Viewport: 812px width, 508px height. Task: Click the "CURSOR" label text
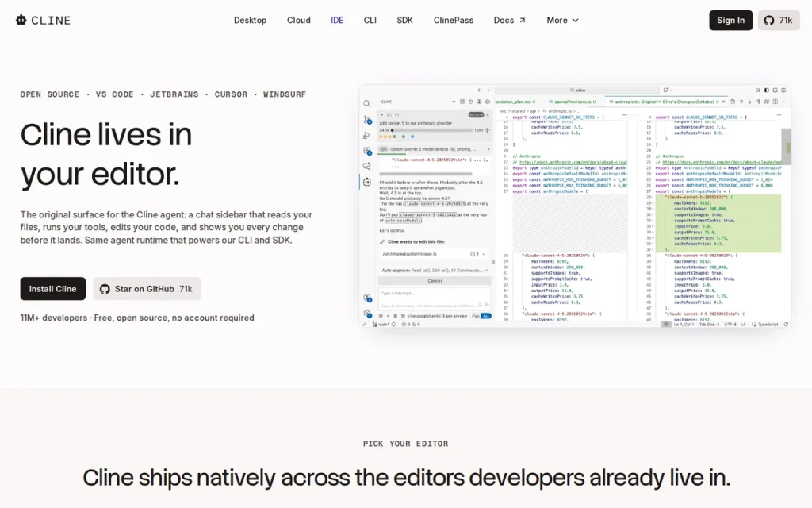point(231,94)
